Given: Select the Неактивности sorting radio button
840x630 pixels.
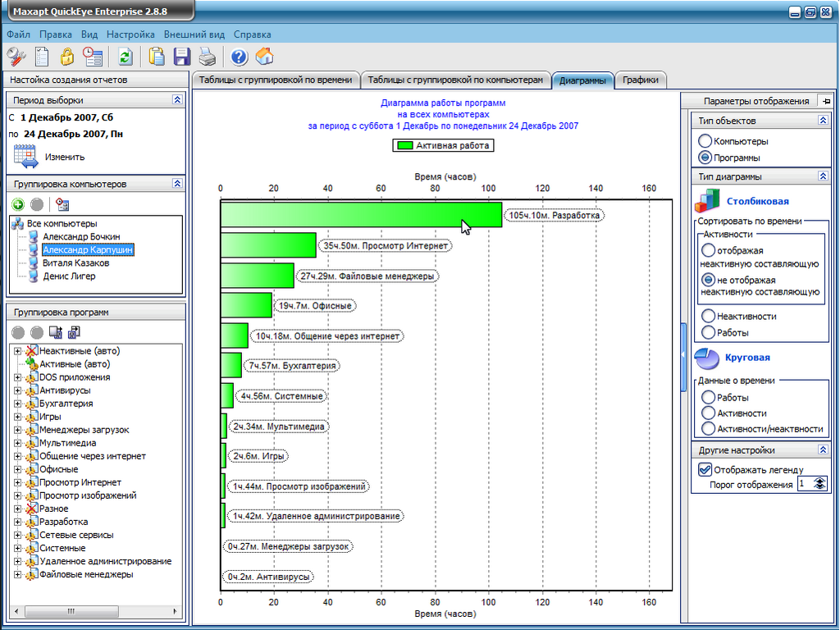Looking at the screenshot, I should click(x=708, y=316).
